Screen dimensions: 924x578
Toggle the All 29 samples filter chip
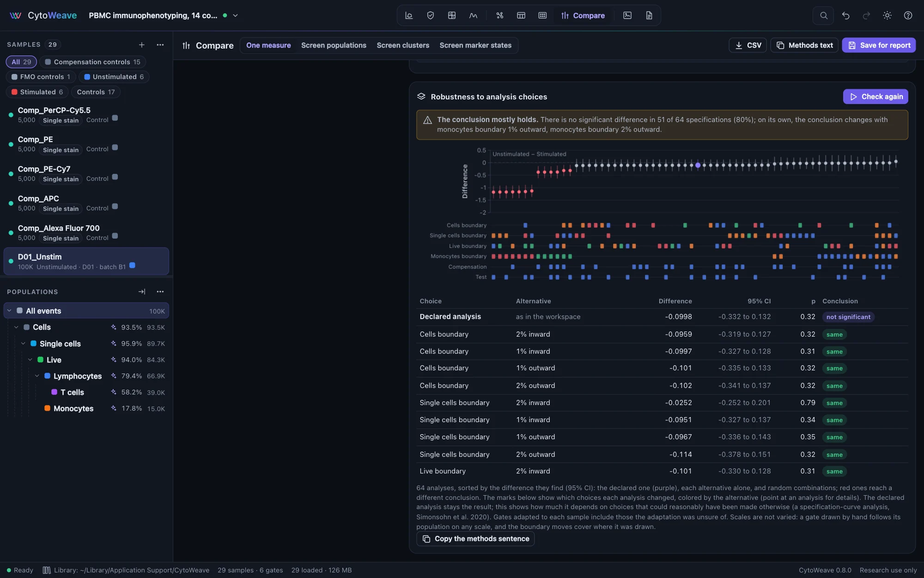point(21,62)
